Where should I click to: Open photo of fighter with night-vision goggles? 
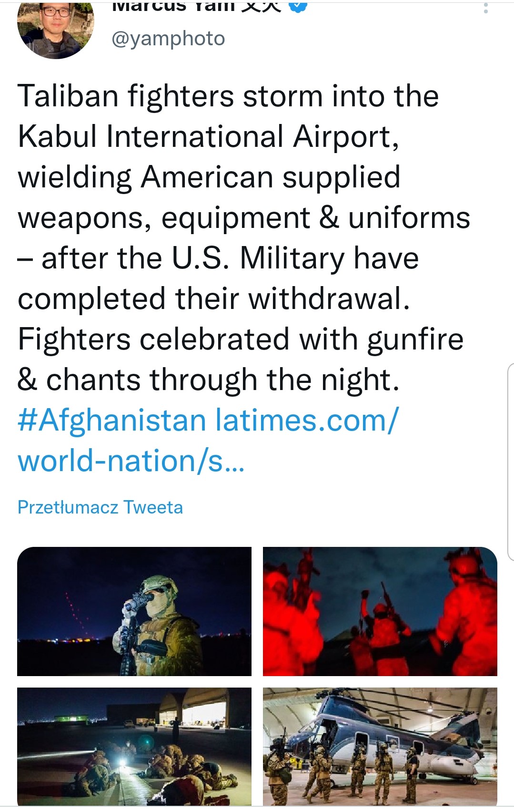point(134,611)
